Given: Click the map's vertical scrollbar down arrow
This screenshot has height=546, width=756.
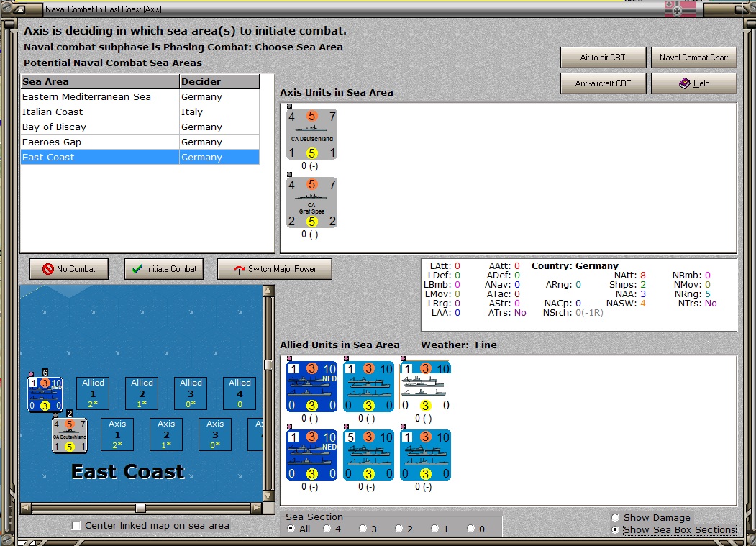Looking at the screenshot, I should coord(268,496).
